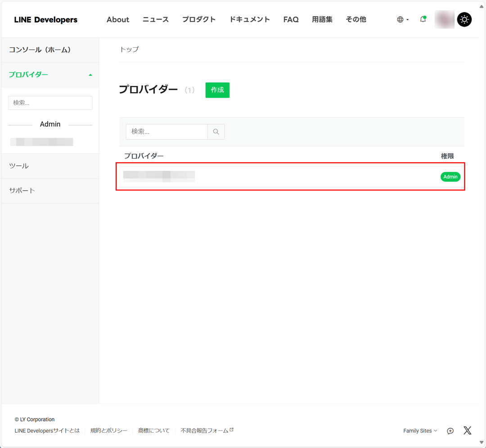Toggle the light/dark theme sun icon
Viewport: 486px width, 448px height.
(464, 19)
